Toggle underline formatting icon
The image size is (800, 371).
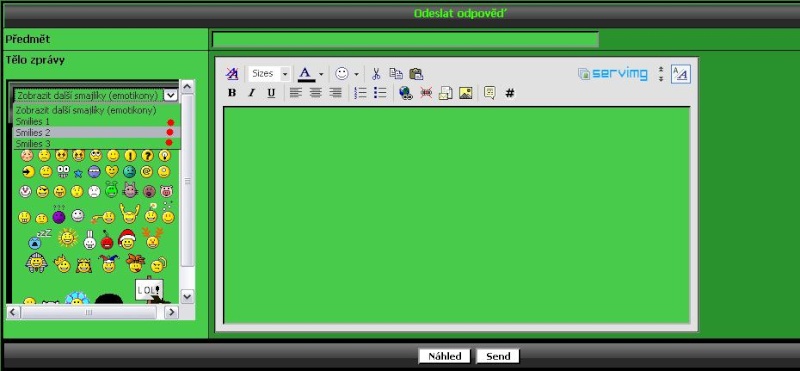(271, 93)
